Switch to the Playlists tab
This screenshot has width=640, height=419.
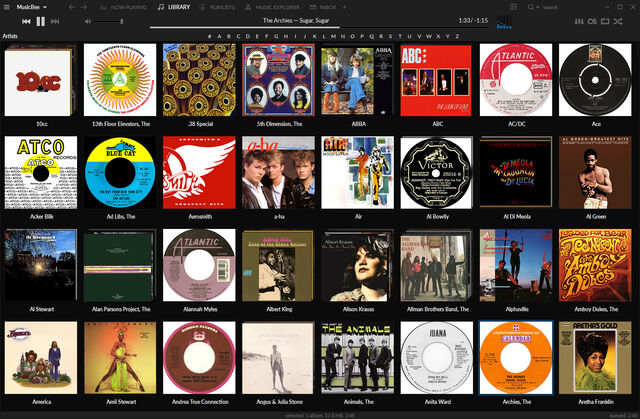tap(218, 7)
